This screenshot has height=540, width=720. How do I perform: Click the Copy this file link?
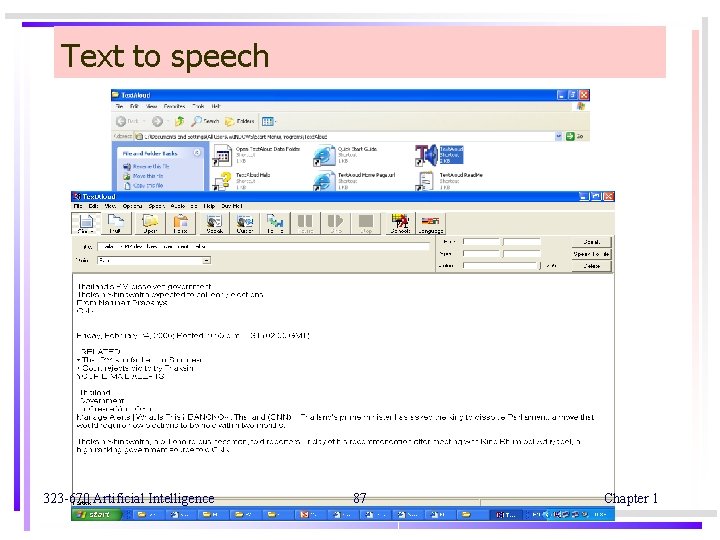tap(144, 186)
